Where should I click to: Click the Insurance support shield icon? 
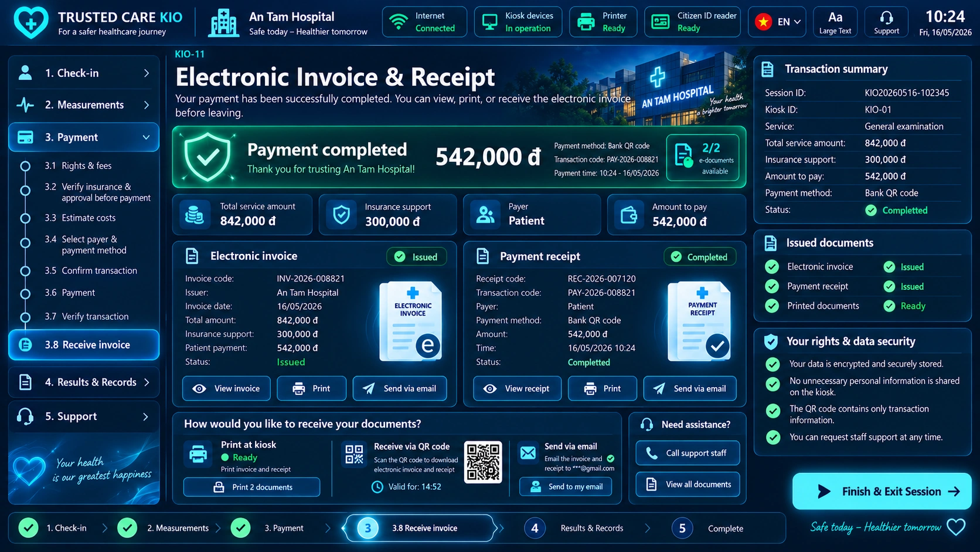(341, 215)
